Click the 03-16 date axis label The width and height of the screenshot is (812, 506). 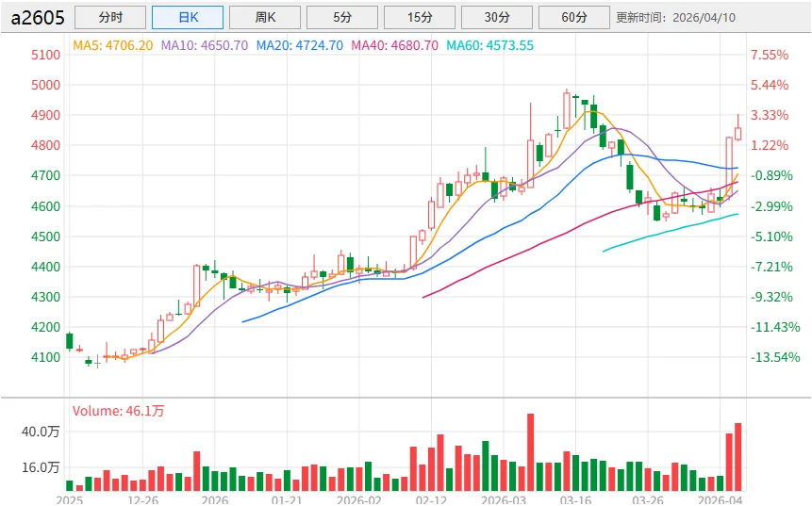click(x=575, y=499)
